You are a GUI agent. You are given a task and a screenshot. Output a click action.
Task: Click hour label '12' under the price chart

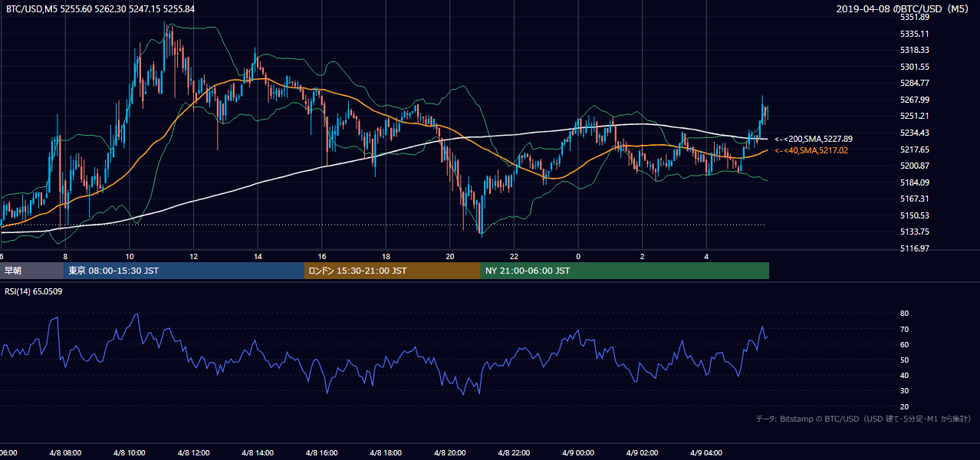click(194, 256)
